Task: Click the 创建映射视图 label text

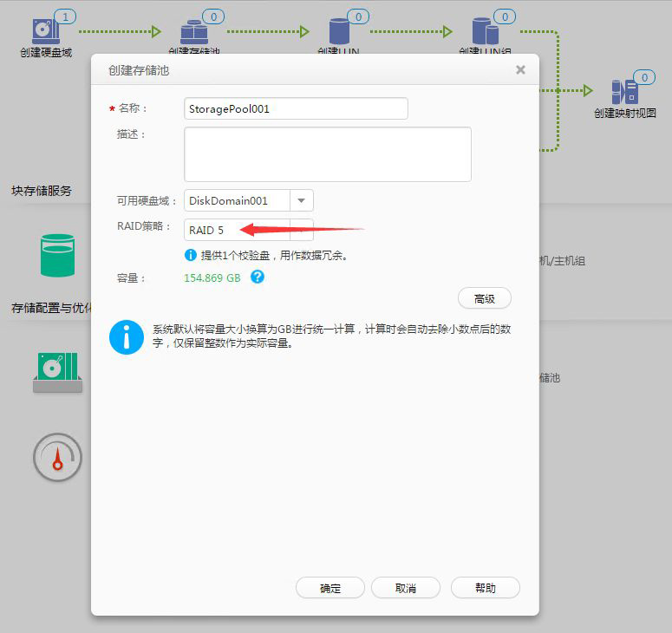Action: pyautogui.click(x=625, y=113)
